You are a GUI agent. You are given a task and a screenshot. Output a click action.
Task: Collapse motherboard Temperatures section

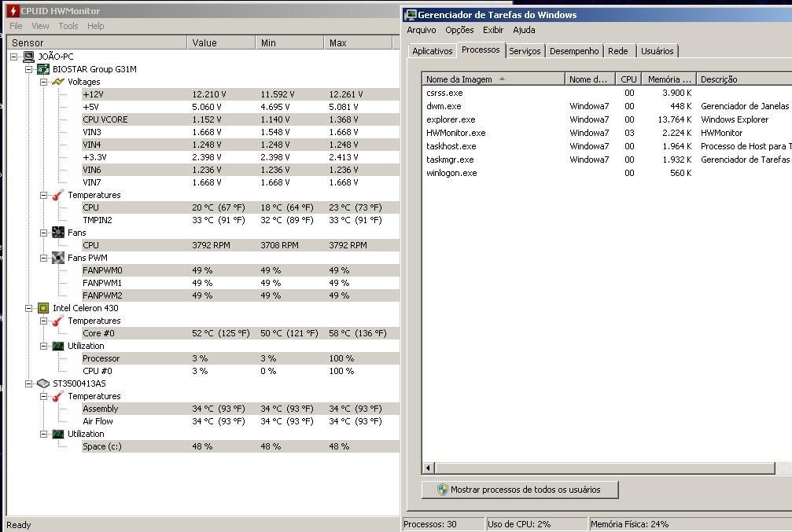pos(43,195)
